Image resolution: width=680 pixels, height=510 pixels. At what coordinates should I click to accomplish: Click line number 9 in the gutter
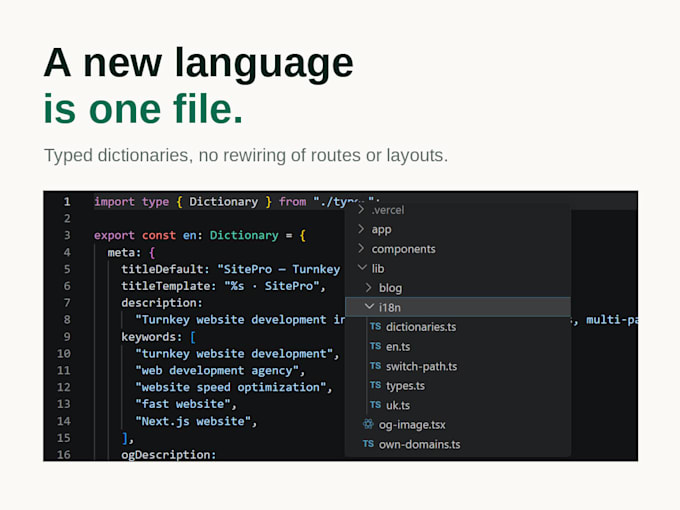(x=67, y=337)
